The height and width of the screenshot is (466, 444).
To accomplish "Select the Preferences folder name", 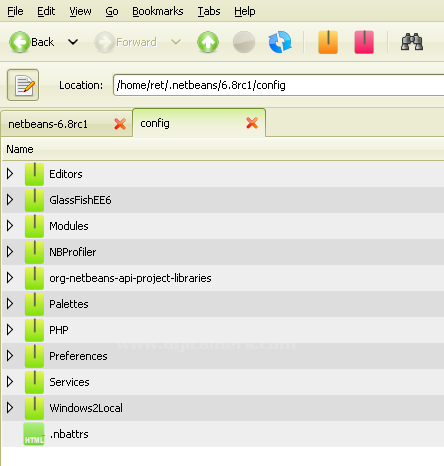I will [x=78, y=356].
